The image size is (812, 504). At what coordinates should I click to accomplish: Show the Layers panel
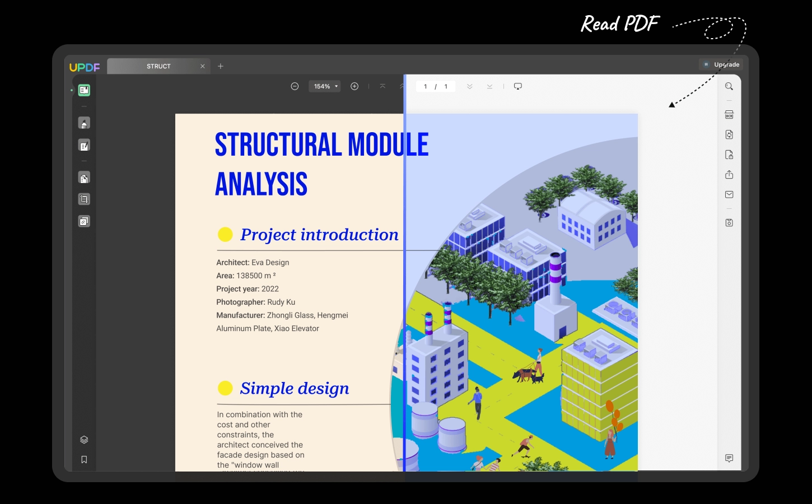coord(84,440)
